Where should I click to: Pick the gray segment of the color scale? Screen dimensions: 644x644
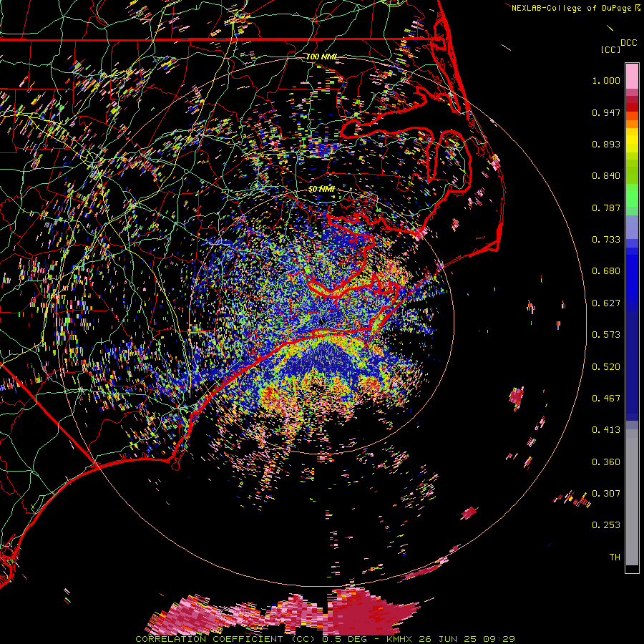[x=632, y=497]
